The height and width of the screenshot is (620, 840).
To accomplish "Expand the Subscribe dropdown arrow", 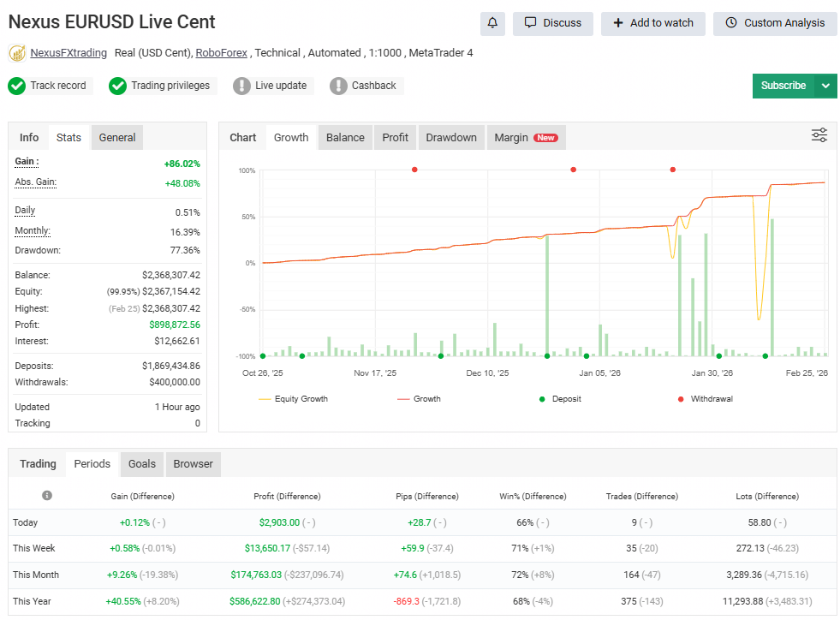I will coord(826,86).
